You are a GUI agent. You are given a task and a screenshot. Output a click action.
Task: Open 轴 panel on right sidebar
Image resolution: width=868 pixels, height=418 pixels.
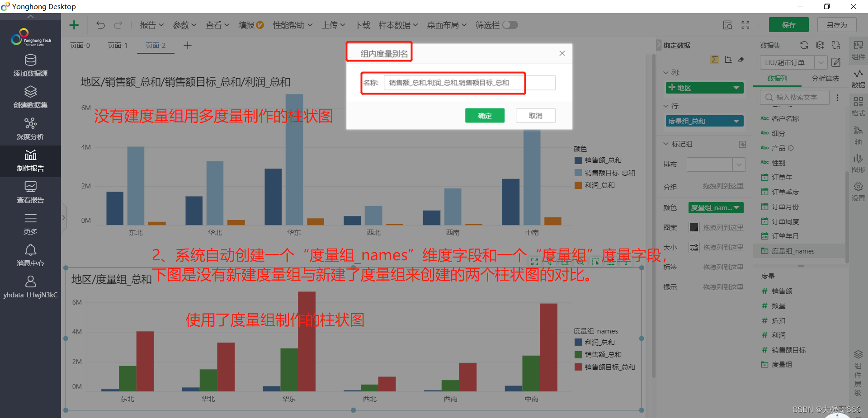[858, 135]
